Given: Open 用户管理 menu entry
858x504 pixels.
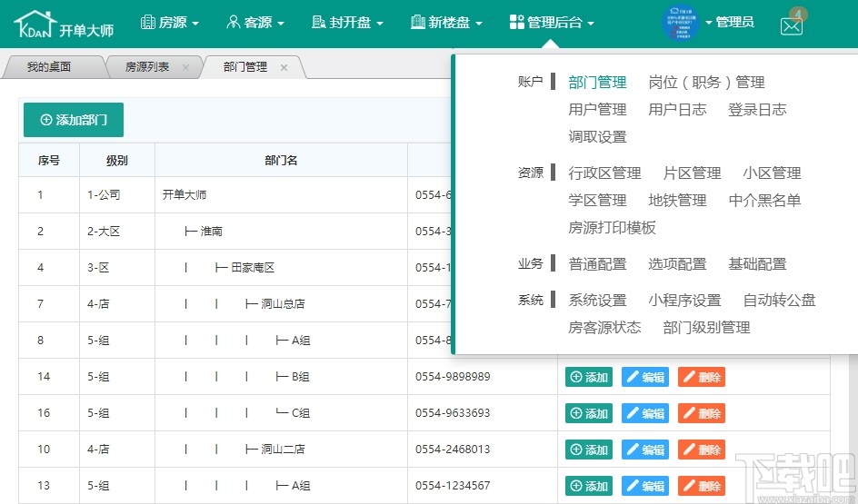Looking at the screenshot, I should tap(597, 110).
